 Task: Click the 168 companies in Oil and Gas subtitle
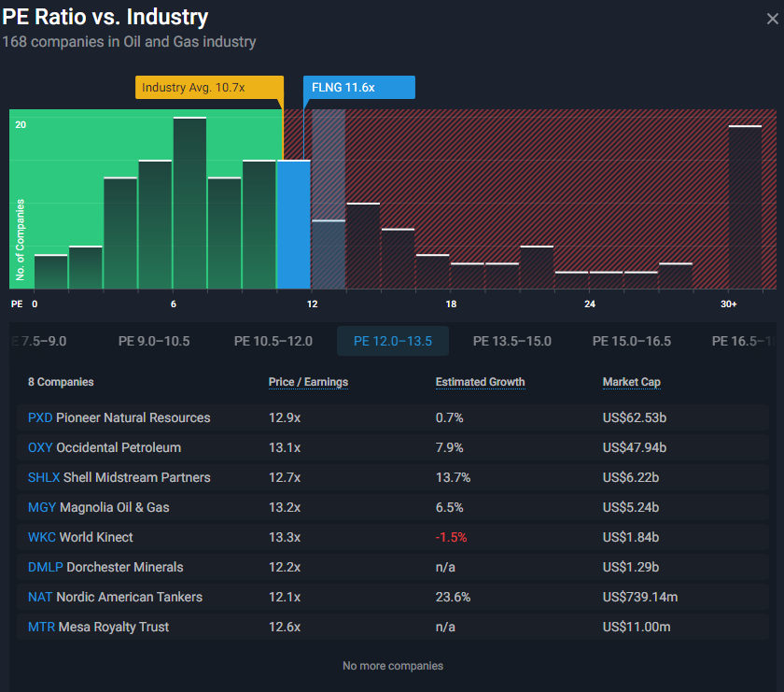tap(129, 41)
